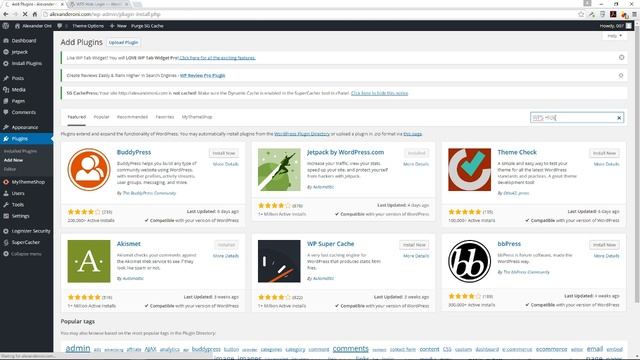This screenshot has height=360, width=640.
Task: Open the Chrome menu hamburger icon
Action: 634,14
